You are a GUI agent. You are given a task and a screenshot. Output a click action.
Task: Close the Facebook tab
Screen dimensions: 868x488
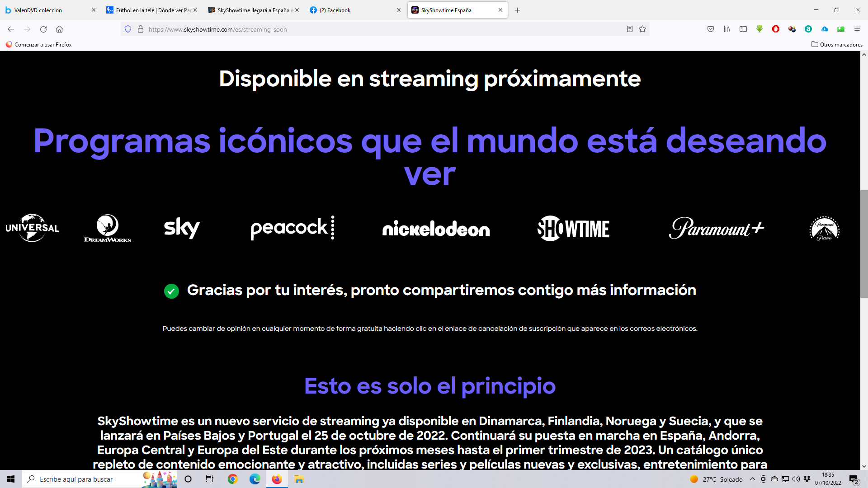pyautogui.click(x=398, y=10)
